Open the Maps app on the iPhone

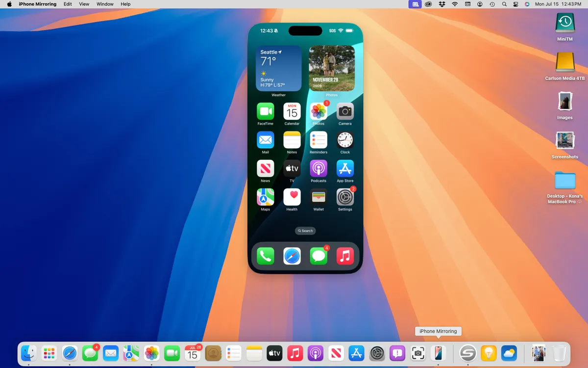point(266,197)
